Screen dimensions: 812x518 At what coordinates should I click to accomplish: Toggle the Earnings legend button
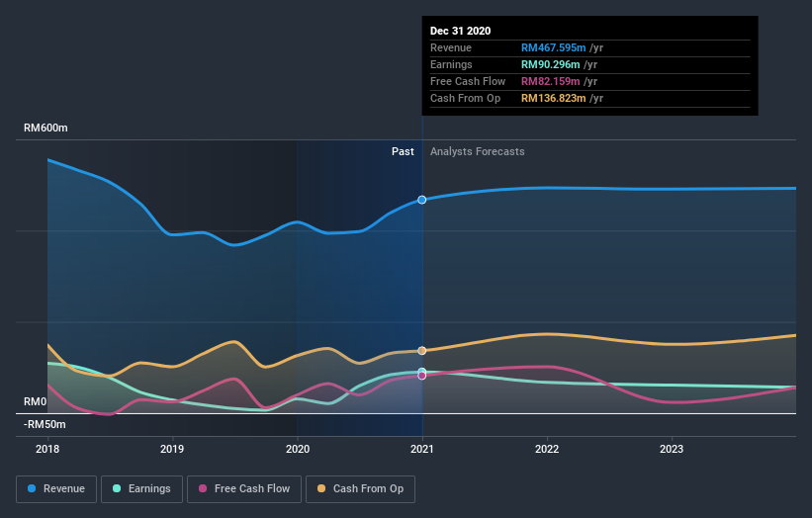coord(141,489)
